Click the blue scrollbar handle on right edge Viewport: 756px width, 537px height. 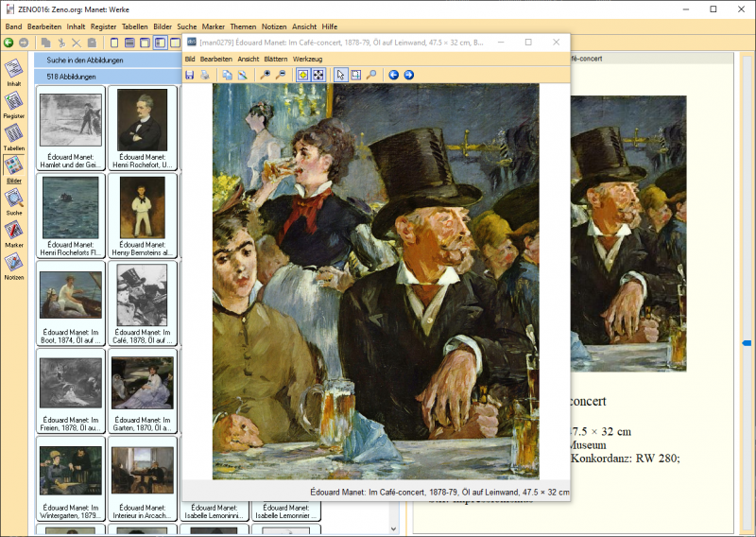tap(747, 342)
